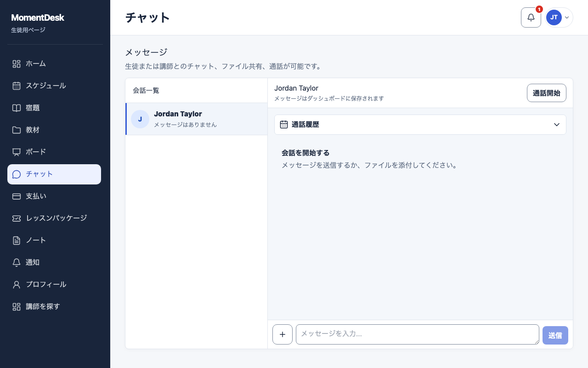Click メッセージはダッシュボードに保存されます subtitle
Screen dimensions: 588x368
pos(329,98)
